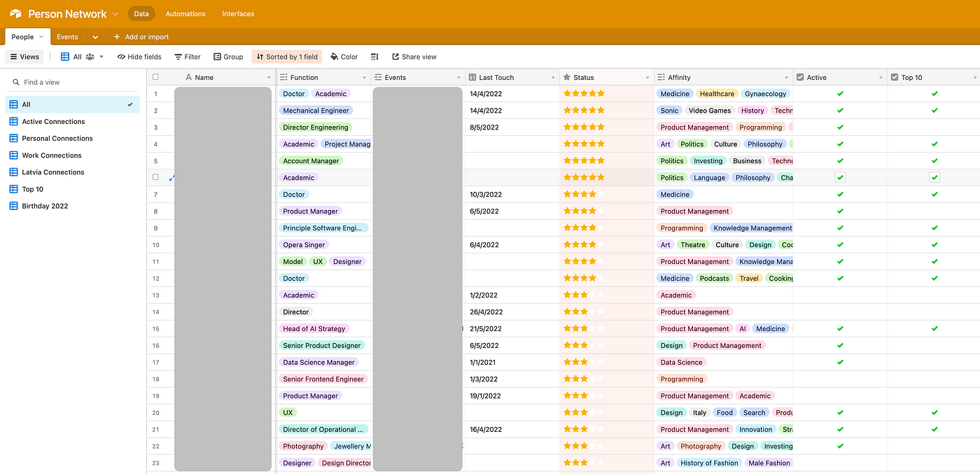The image size is (980, 474).
Task: Open the Group tool
Action: (x=228, y=57)
